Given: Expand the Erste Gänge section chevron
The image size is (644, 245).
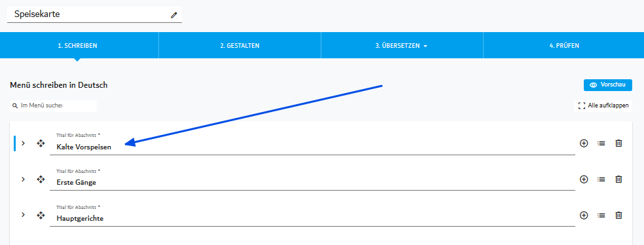Looking at the screenshot, I should [x=23, y=179].
